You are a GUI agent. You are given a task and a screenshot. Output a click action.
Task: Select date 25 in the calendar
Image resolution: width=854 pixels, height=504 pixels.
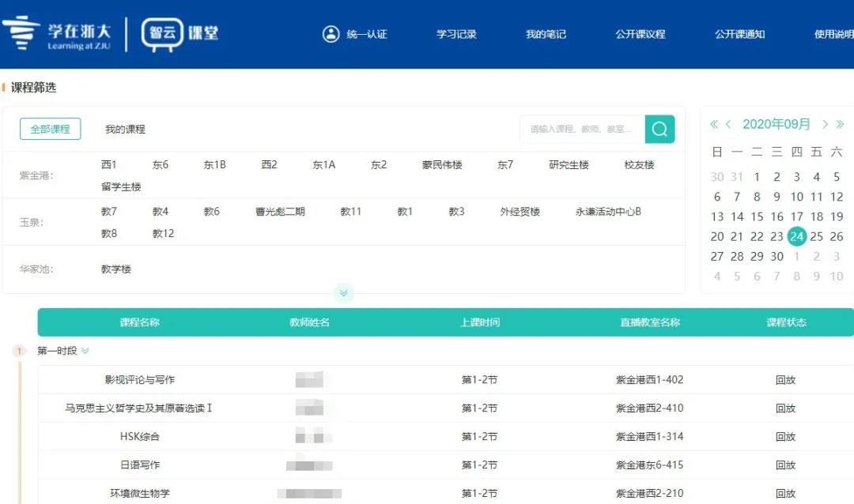click(x=817, y=236)
